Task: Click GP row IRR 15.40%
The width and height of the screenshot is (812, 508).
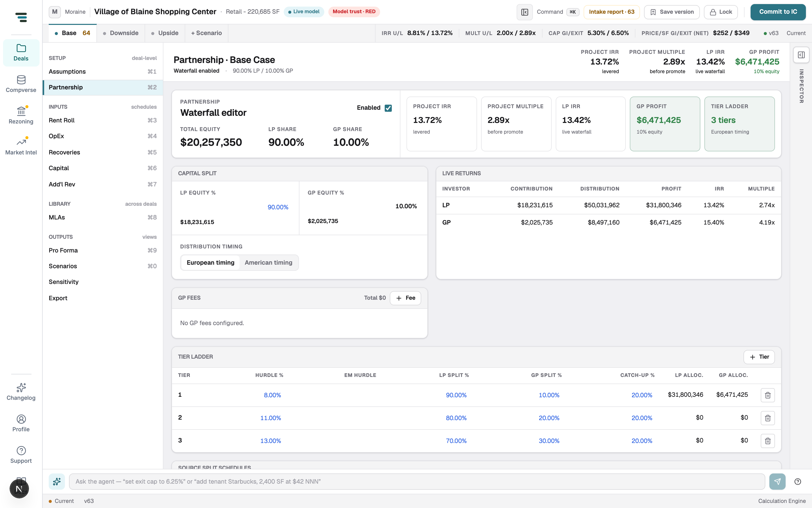Action: [714, 223]
